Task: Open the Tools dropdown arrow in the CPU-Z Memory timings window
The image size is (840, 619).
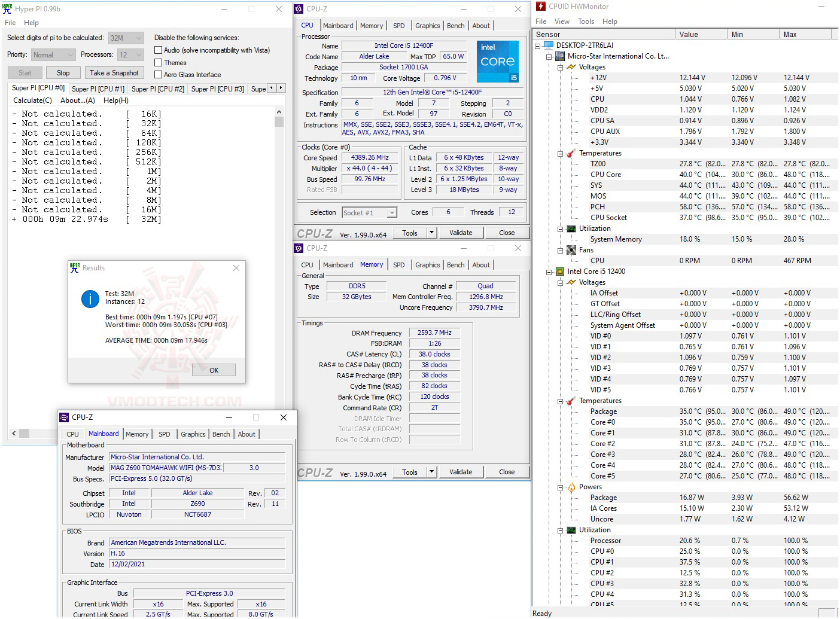Action: coord(432,472)
